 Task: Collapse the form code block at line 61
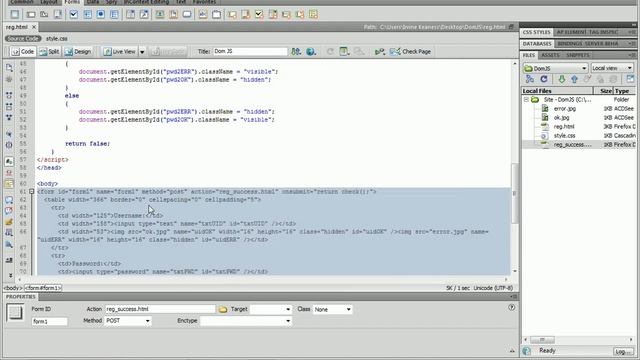[31, 191]
